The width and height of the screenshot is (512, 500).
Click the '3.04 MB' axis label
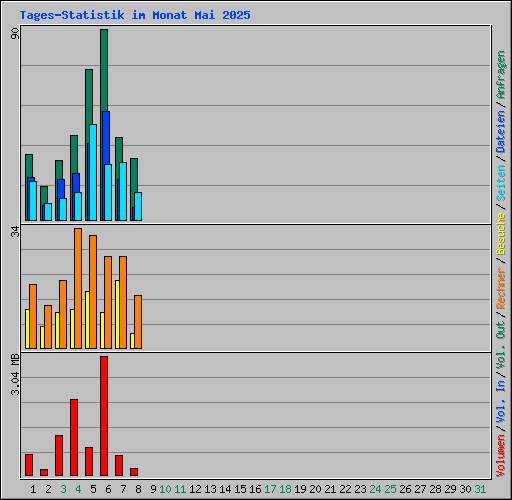coord(15,374)
